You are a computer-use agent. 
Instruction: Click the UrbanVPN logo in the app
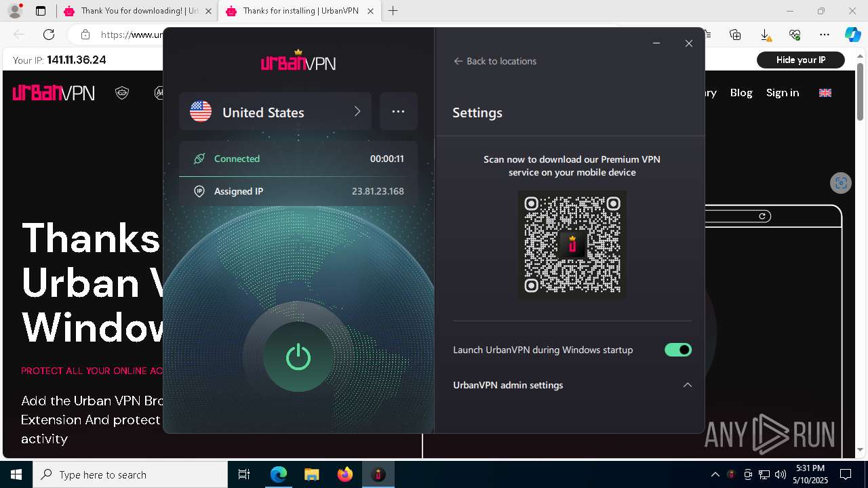298,61
